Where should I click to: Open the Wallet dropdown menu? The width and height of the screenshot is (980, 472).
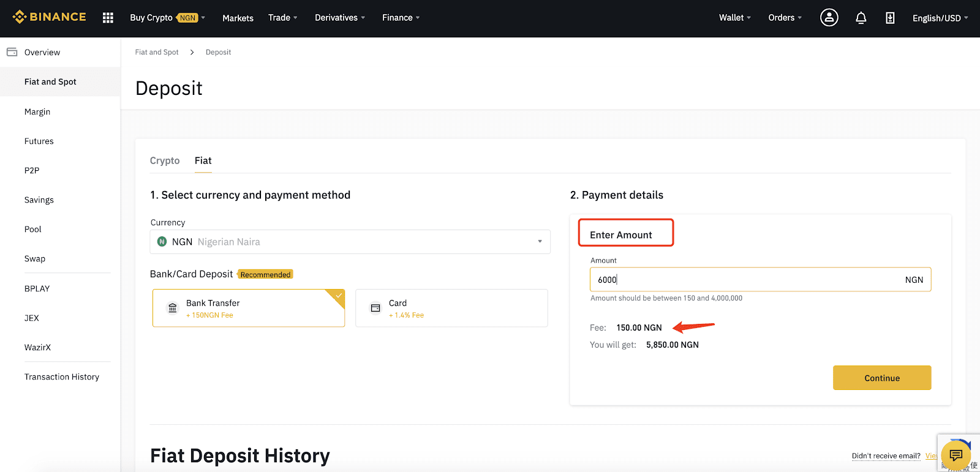point(734,18)
